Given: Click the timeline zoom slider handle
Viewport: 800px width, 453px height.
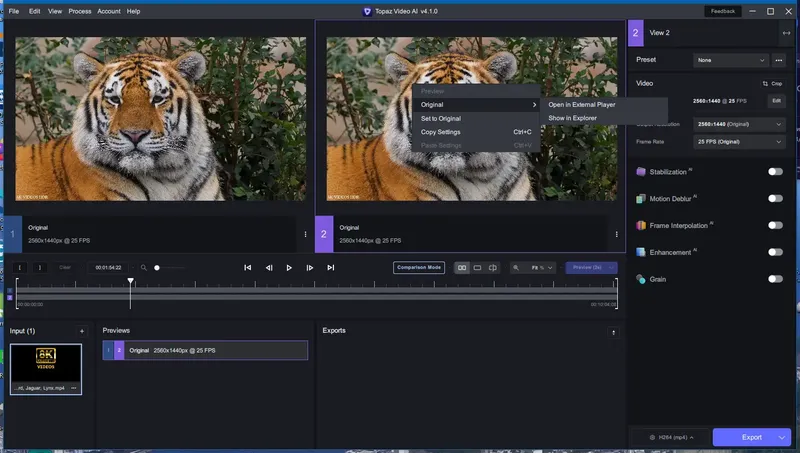Looking at the screenshot, I should pyautogui.click(x=157, y=268).
